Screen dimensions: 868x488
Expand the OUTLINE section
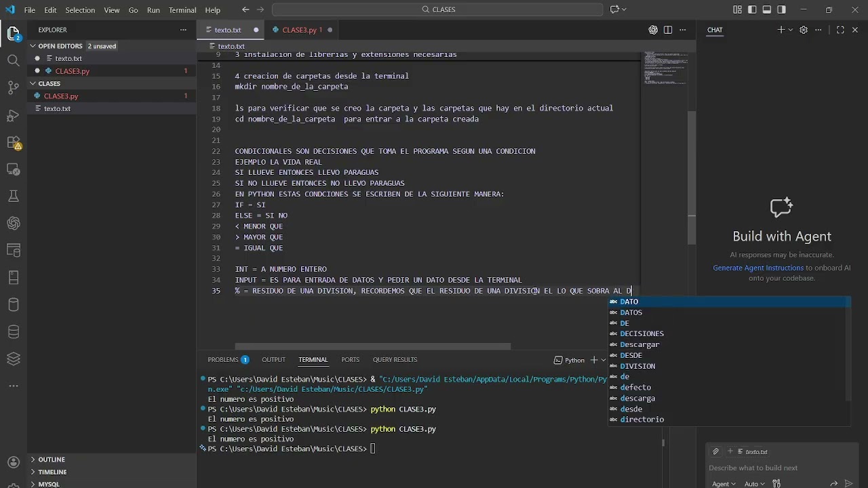112,460
